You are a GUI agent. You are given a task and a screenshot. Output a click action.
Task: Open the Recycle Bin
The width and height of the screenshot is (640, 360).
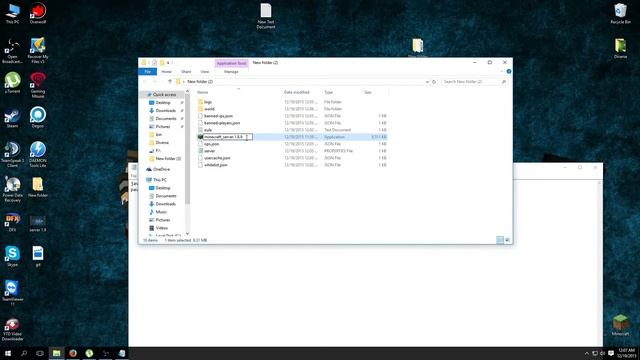click(620, 14)
